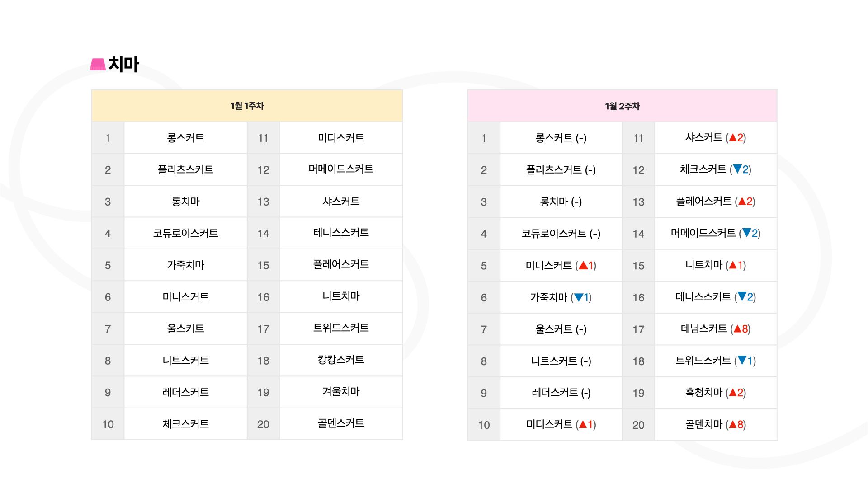Select 롱스커트 in the 1월 1주차 table
Image resolution: width=868 pixels, height=488 pixels.
pos(185,138)
